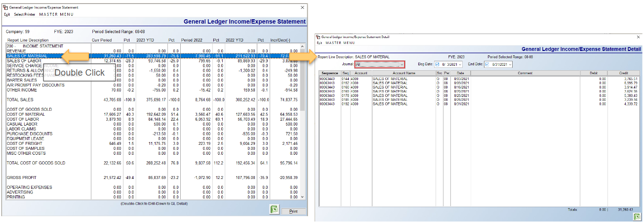Screen dimensions: 644x224
Task: Click the Date column header in detail grid
Action: pyautogui.click(x=460, y=73)
